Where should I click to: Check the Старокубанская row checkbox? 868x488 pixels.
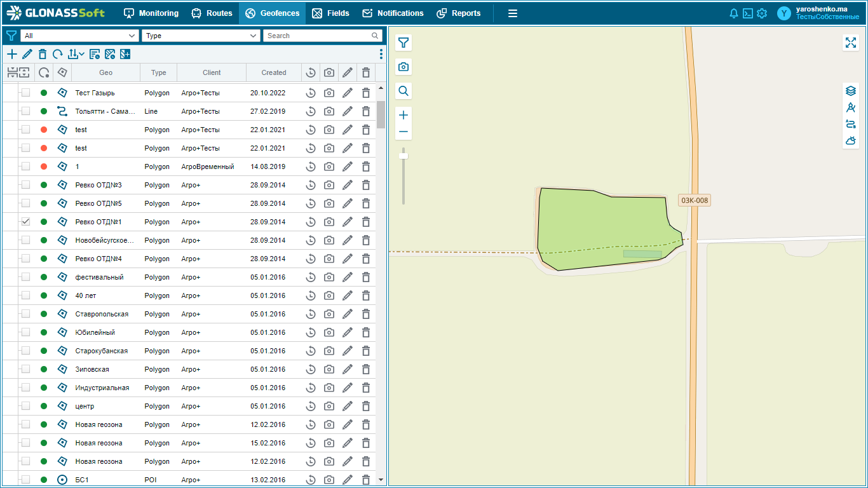(25, 351)
